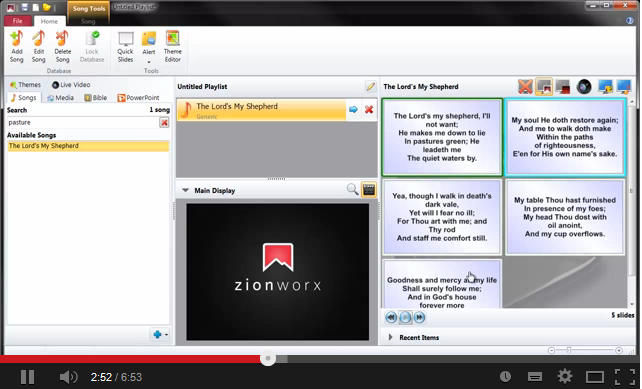Collapse the Main Display section
This screenshot has width=642, height=389.
185,190
